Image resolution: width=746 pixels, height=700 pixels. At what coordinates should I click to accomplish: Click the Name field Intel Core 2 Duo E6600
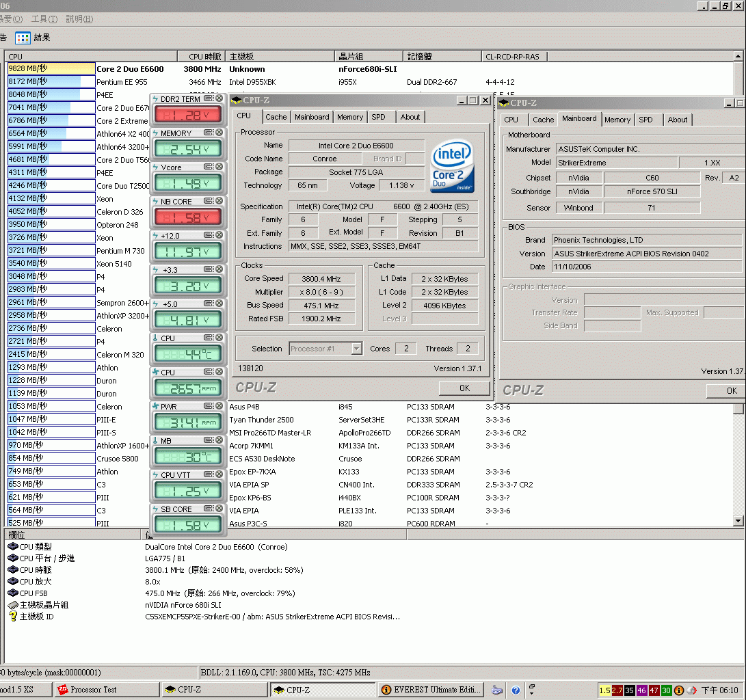pos(356,146)
